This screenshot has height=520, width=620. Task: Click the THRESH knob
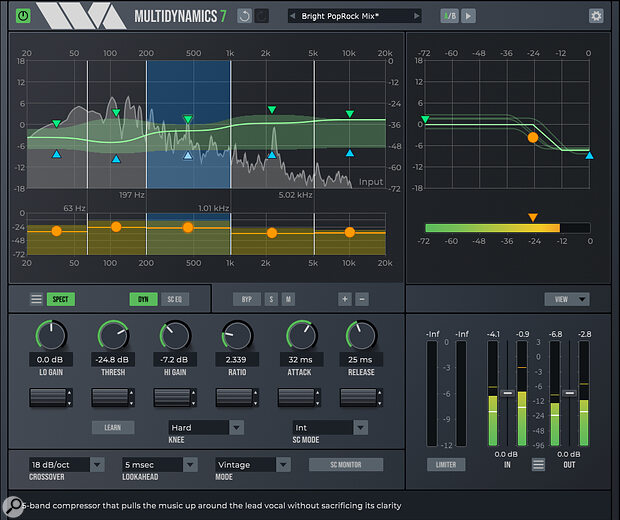pyautogui.click(x=113, y=335)
